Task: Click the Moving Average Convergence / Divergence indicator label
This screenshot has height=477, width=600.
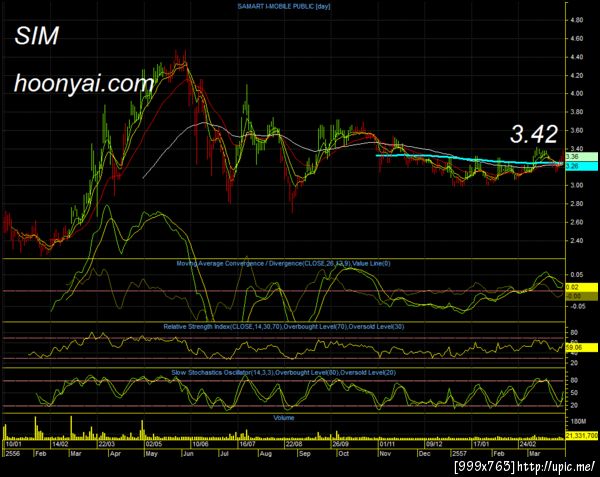Action: click(283, 263)
